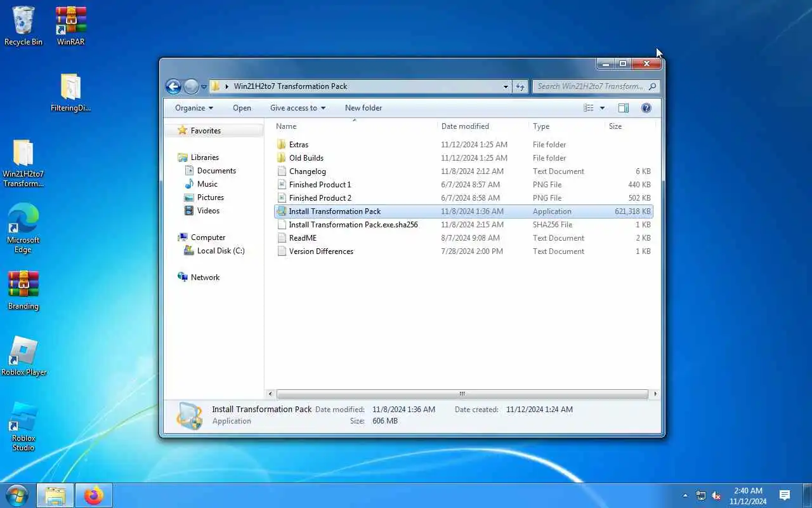Open the WinRAR desktop shortcut
812x508 pixels.
click(70, 25)
